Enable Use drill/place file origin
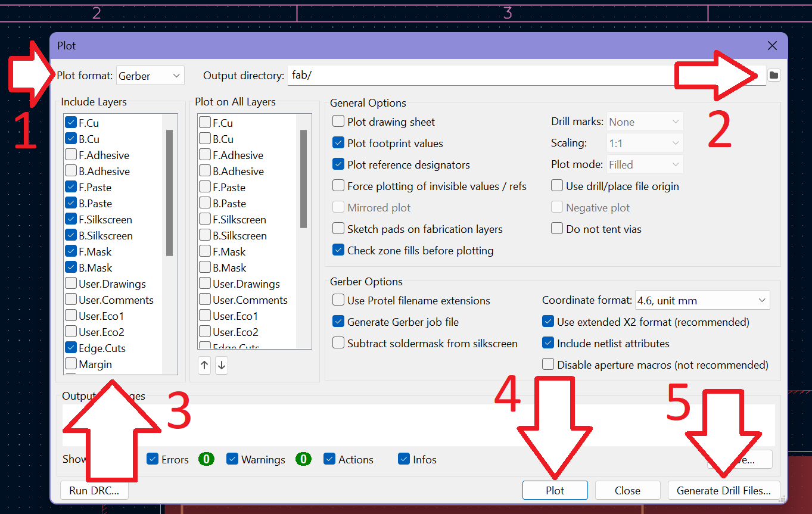Image resolution: width=812 pixels, height=514 pixels. point(557,186)
